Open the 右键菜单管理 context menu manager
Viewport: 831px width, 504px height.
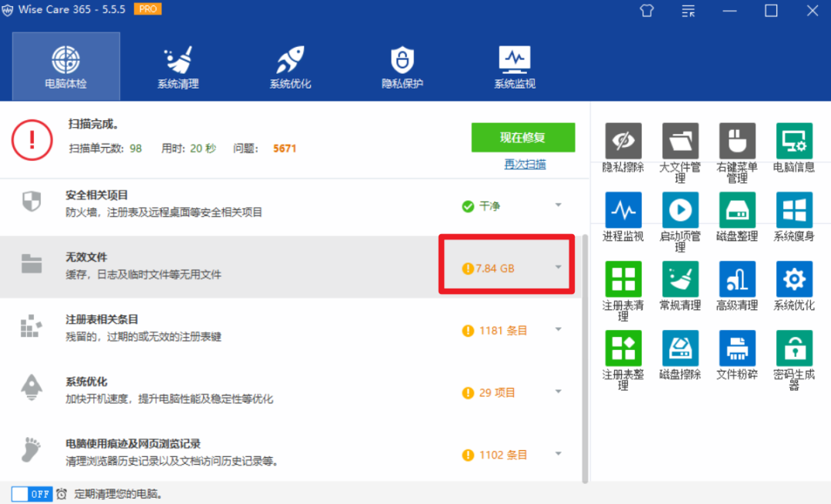coord(737,141)
